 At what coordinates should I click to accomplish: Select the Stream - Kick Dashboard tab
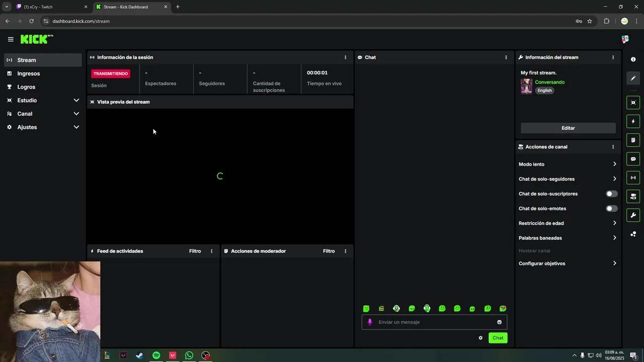click(x=132, y=7)
